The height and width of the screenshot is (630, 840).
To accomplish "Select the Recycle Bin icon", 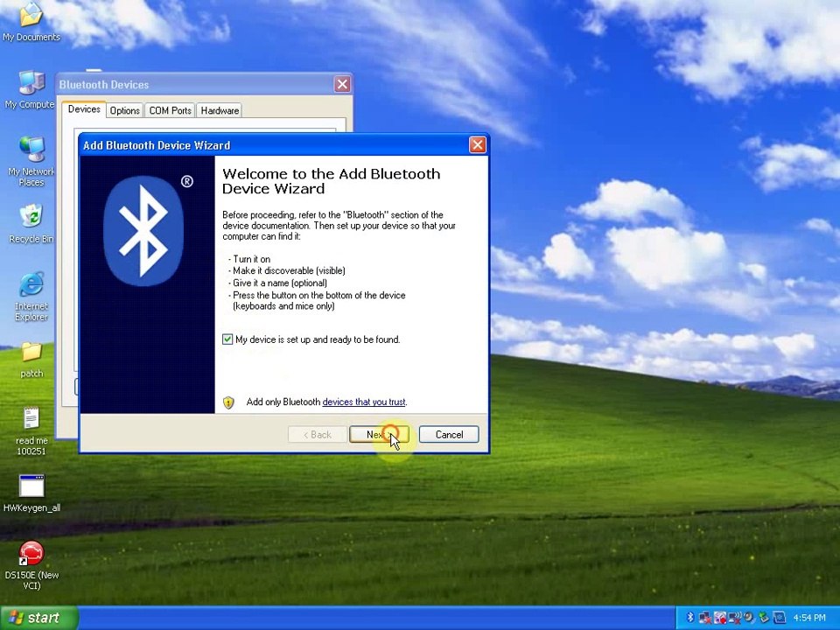I will [31, 224].
